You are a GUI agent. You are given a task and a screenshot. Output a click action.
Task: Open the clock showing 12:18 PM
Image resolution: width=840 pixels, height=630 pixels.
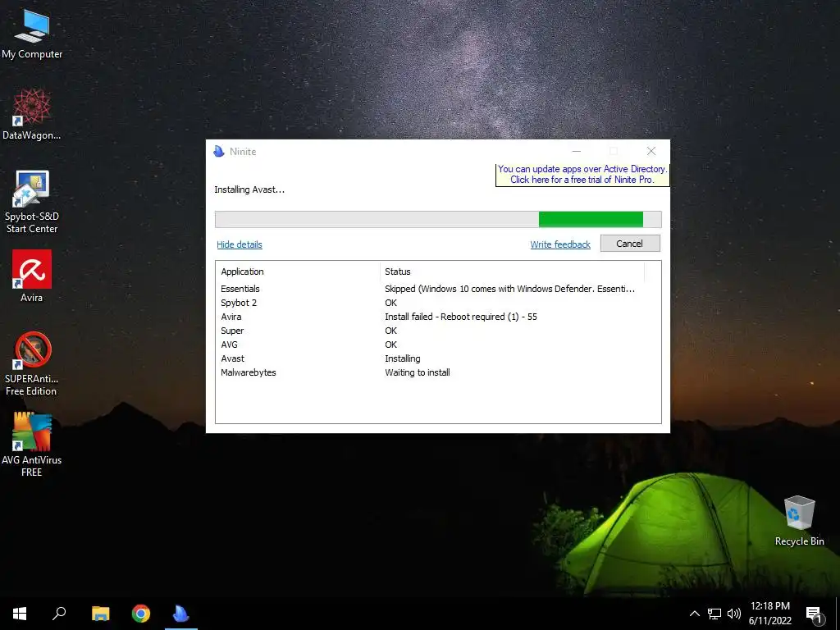[x=769, y=614]
